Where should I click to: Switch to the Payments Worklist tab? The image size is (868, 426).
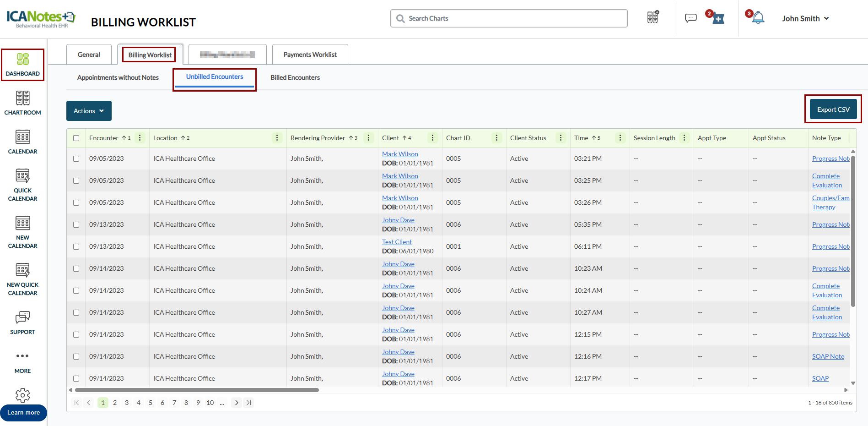coord(310,55)
